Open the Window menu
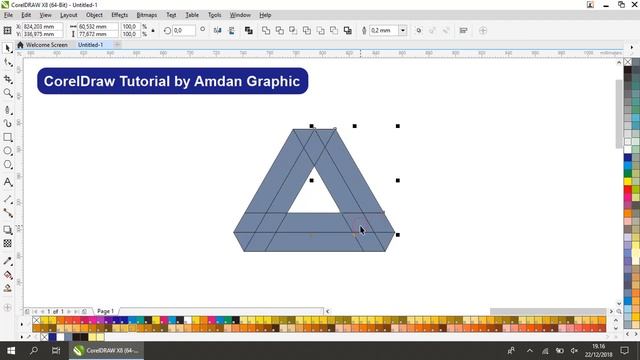This screenshot has height=360, width=640. click(240, 15)
